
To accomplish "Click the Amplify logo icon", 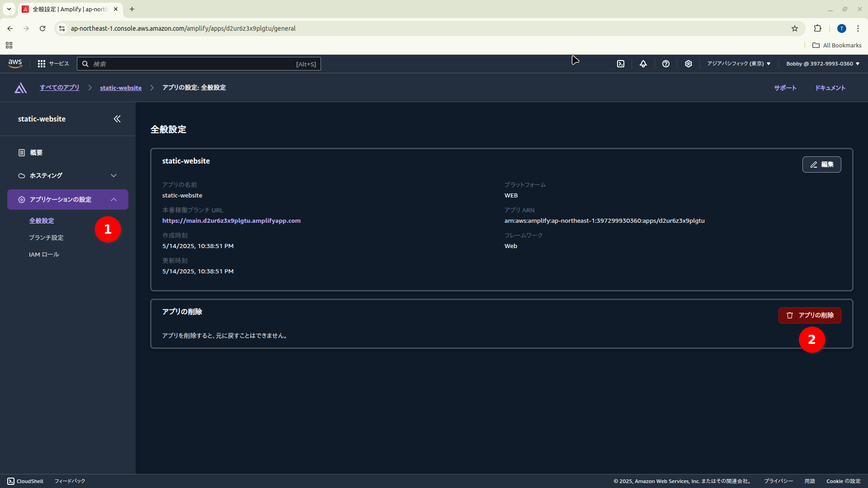I will (21, 88).
